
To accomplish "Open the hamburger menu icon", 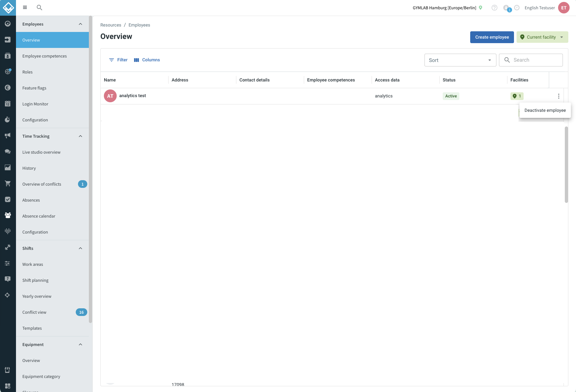I will [x=25, y=7].
